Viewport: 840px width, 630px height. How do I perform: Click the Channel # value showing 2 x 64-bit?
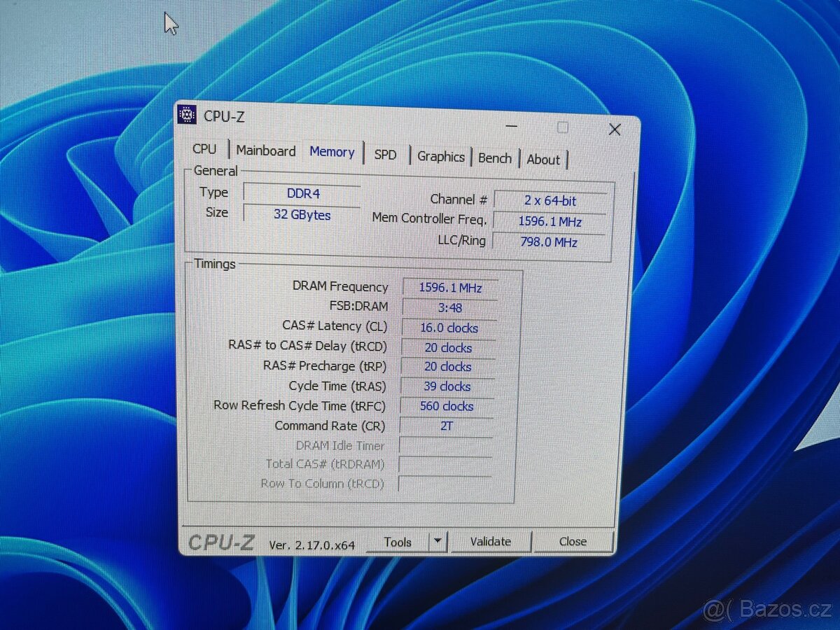550,200
